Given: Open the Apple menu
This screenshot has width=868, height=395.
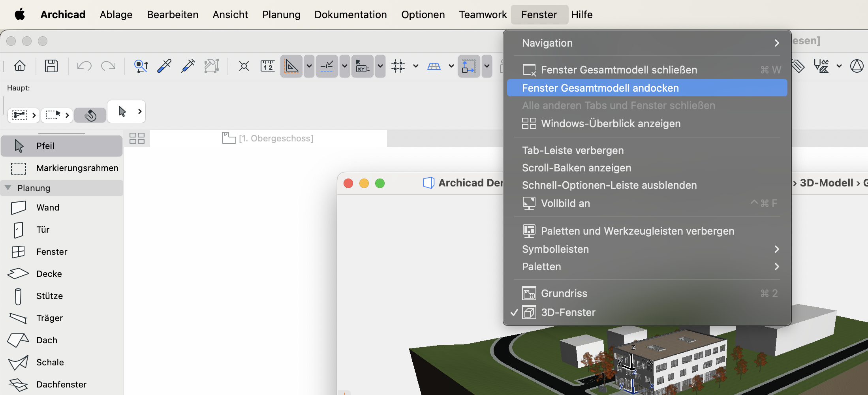Looking at the screenshot, I should click(20, 15).
